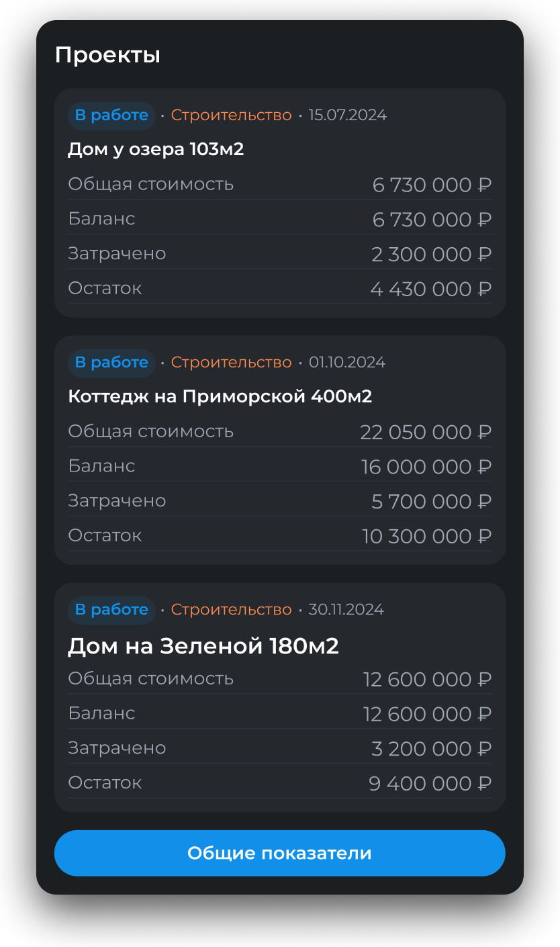Select the 22 050 000 ₽ total cost value

[426, 432]
